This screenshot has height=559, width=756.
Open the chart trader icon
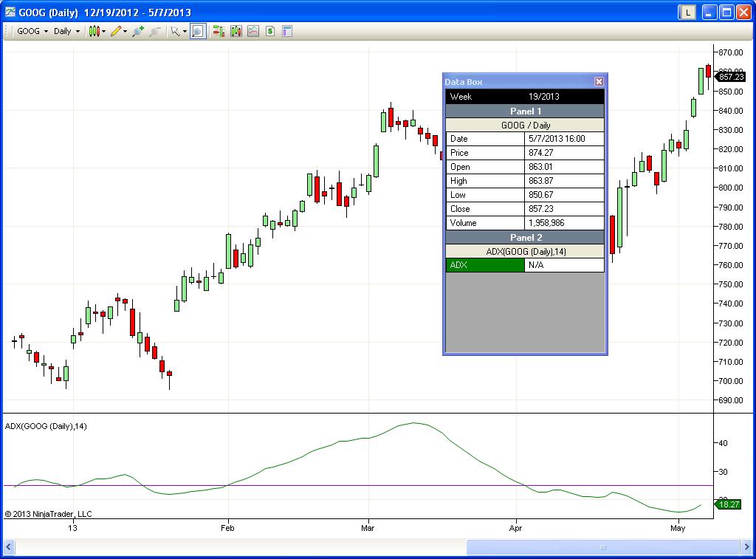(219, 31)
